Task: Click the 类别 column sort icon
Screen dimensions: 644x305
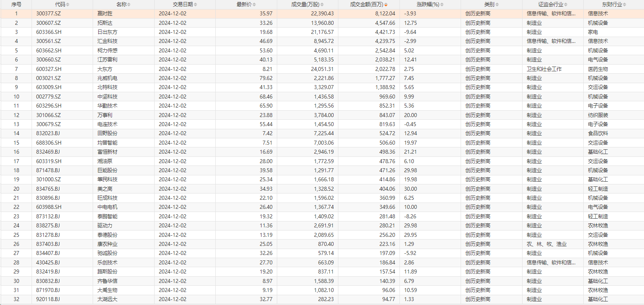Action: tap(497, 5)
